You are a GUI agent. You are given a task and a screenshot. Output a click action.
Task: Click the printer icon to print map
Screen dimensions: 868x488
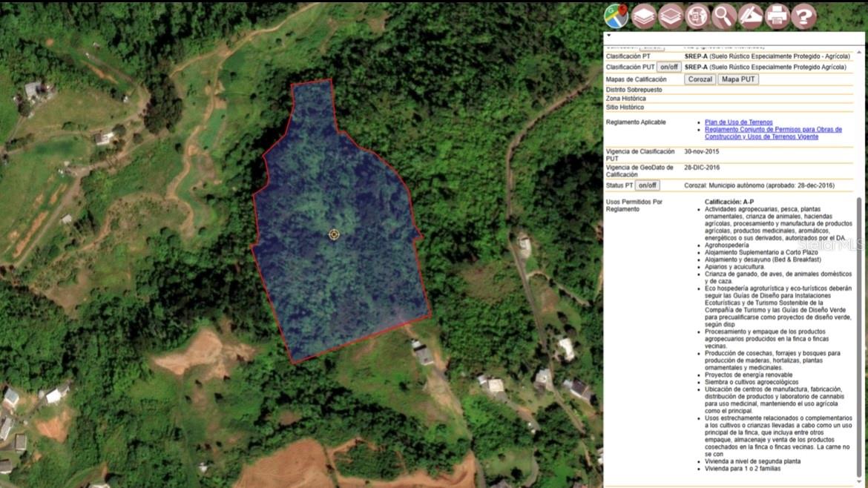coord(777,16)
